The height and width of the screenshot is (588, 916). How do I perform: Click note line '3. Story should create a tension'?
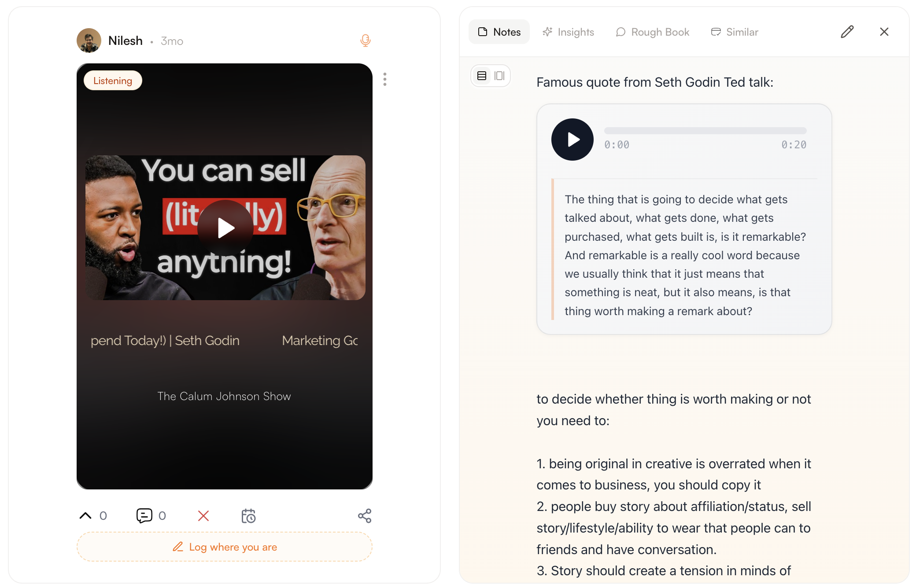coord(664,571)
